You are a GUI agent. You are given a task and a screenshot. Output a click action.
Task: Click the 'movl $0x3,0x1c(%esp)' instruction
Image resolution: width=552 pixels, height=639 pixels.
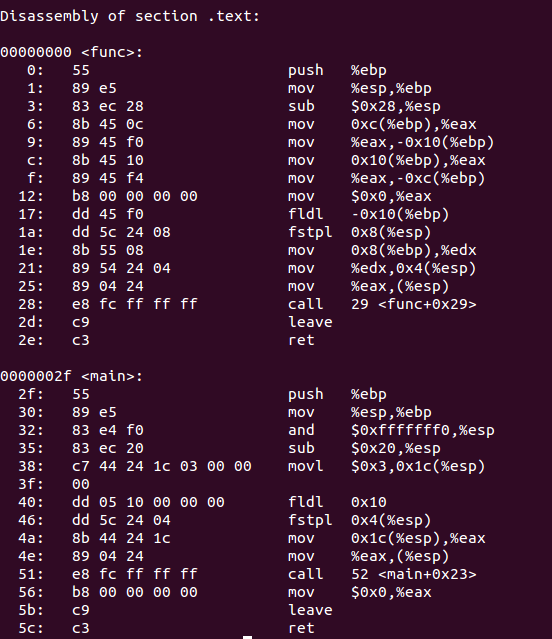tap(387, 466)
